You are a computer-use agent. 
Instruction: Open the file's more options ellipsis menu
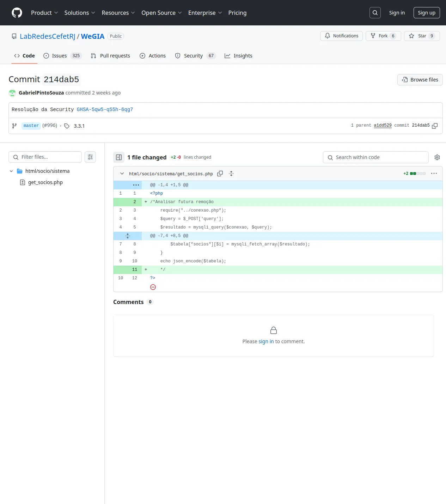(434, 174)
